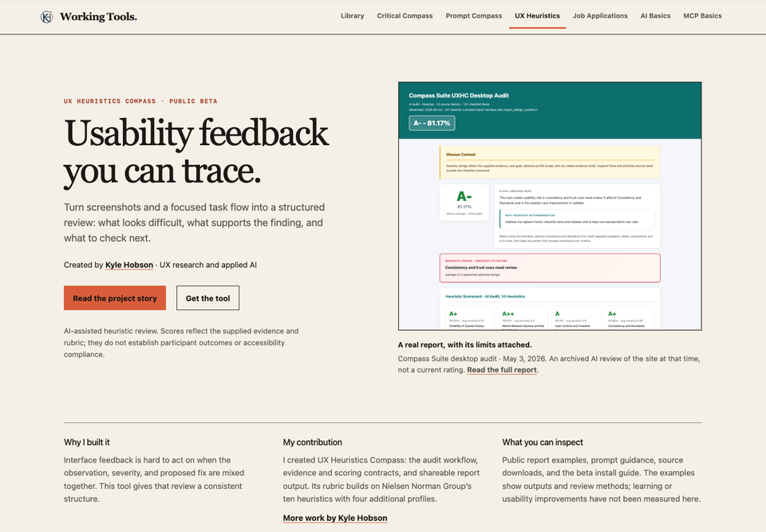
Task: Follow the Kyle Hobson author link
Action: point(129,265)
